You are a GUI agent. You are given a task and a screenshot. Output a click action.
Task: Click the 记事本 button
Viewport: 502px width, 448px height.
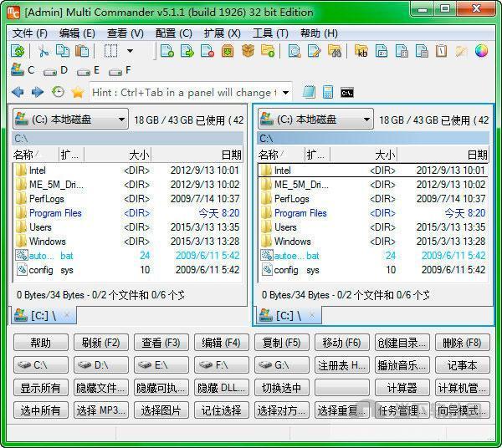[463, 365]
